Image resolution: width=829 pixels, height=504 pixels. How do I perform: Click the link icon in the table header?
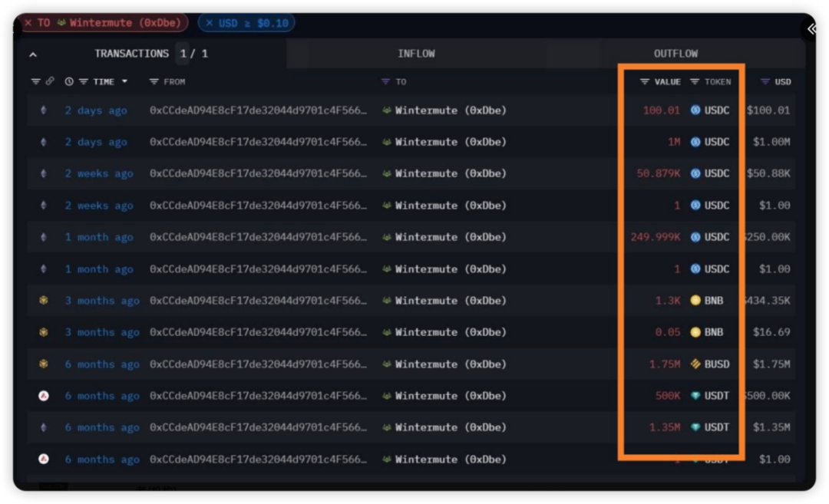[50, 81]
